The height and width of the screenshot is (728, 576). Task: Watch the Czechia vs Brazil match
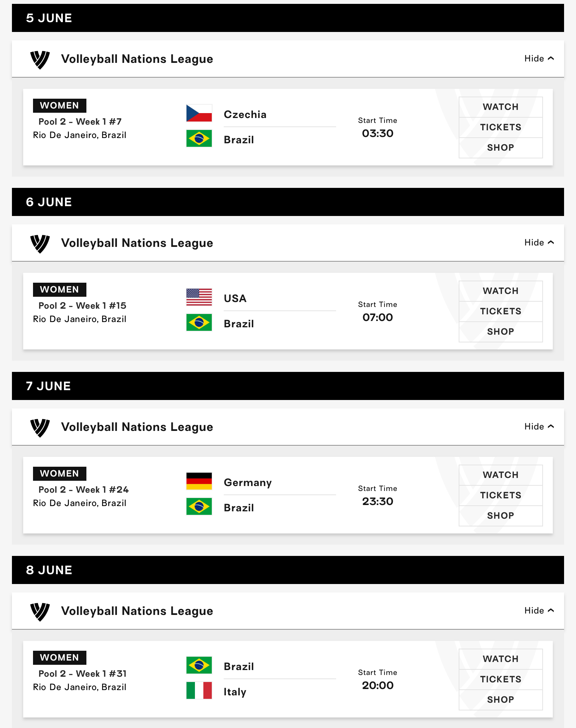coord(501,107)
